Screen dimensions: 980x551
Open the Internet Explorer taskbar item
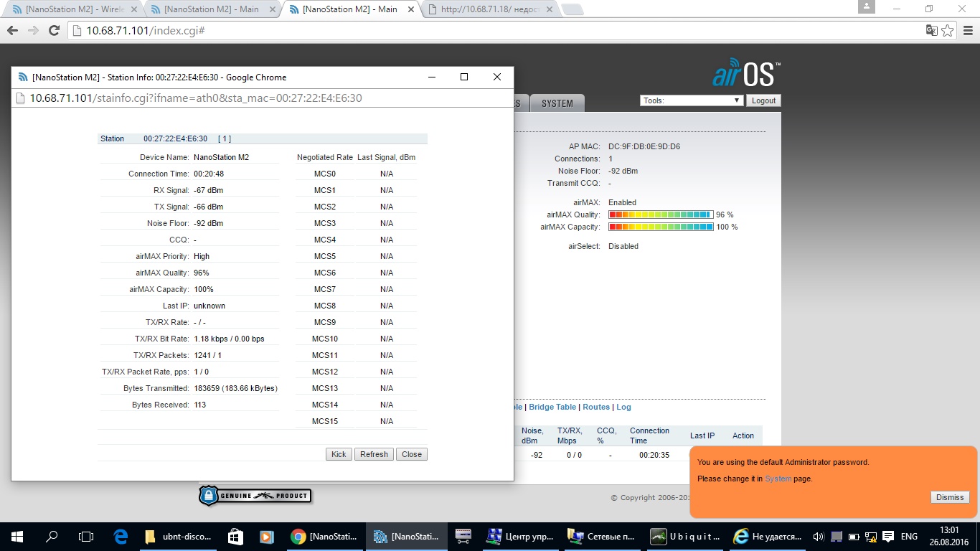[767, 537]
